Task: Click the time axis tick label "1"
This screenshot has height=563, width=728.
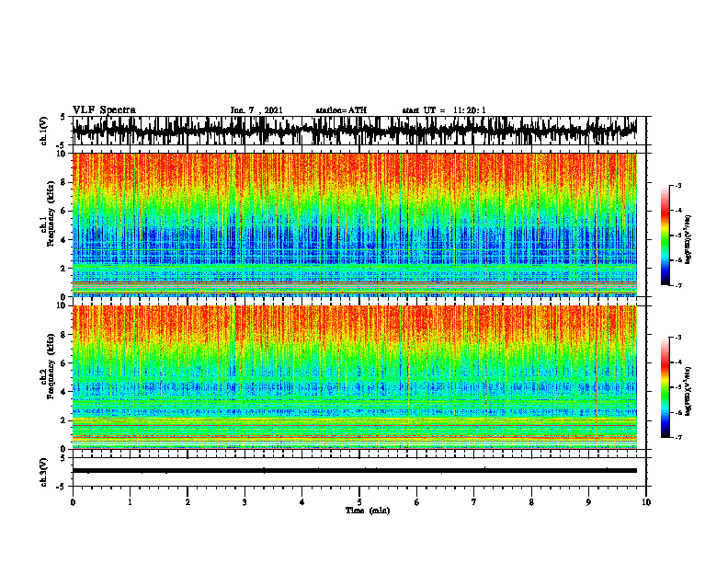Action: click(x=130, y=502)
